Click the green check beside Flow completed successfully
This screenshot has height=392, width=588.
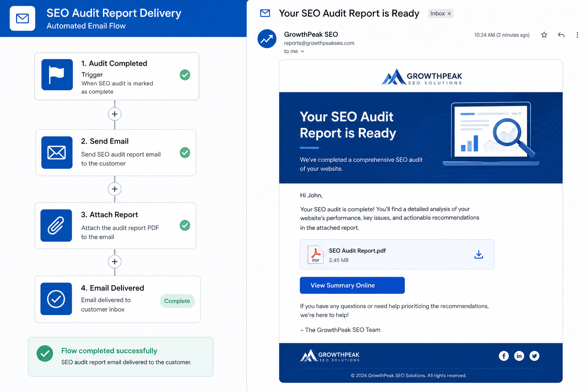point(45,353)
